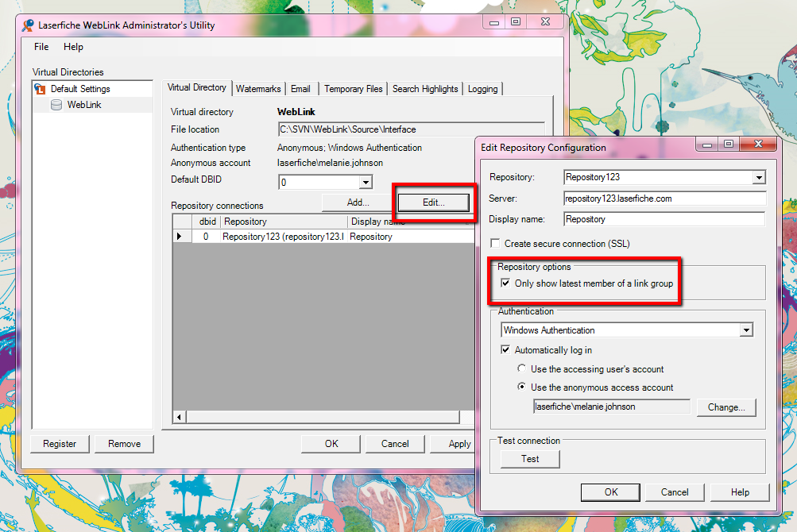Click the Laserfiche WebLink app icon in title bar
Screen dimensions: 797x532
(x=28, y=25)
